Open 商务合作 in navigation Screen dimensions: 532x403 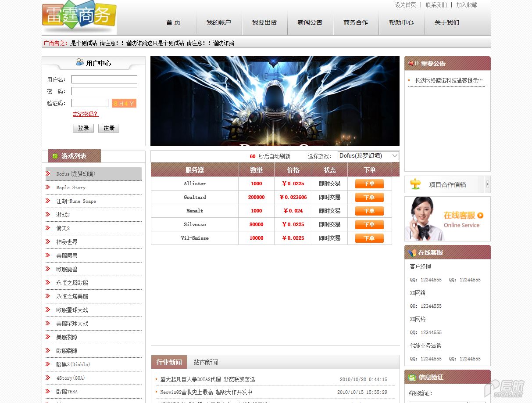coord(356,22)
